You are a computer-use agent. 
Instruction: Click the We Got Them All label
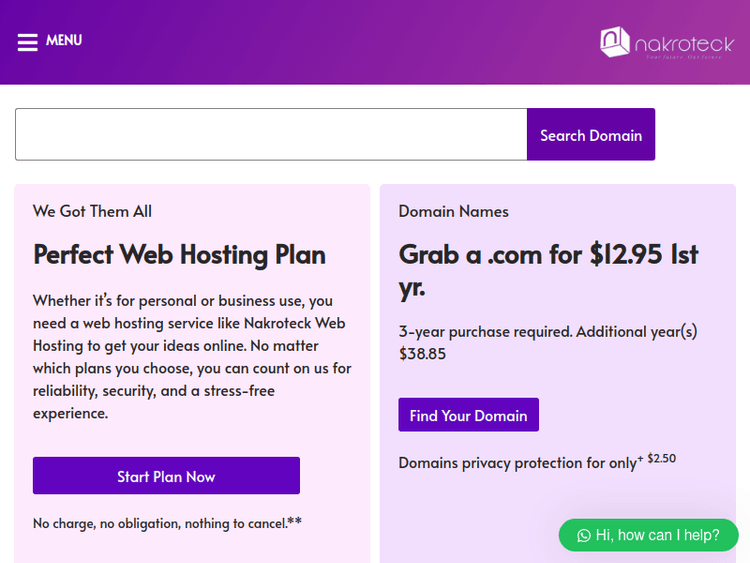click(92, 211)
